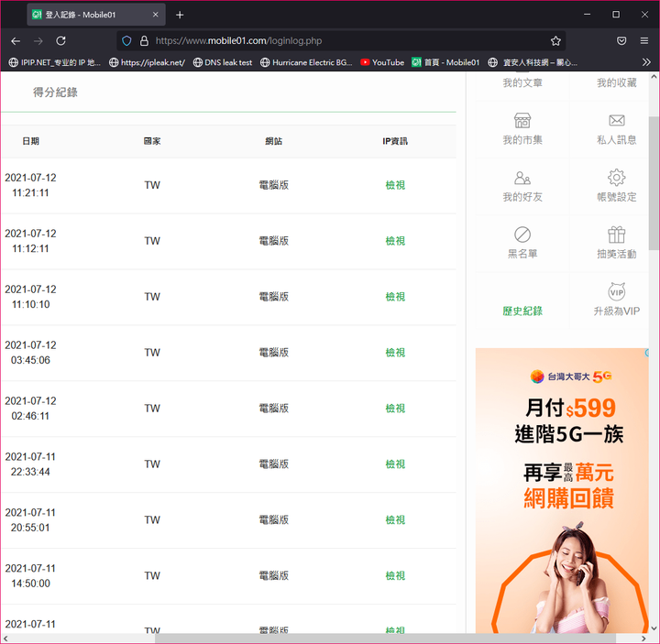Open the tracking protection shield icon
Image resolution: width=660 pixels, height=644 pixels.
click(126, 41)
